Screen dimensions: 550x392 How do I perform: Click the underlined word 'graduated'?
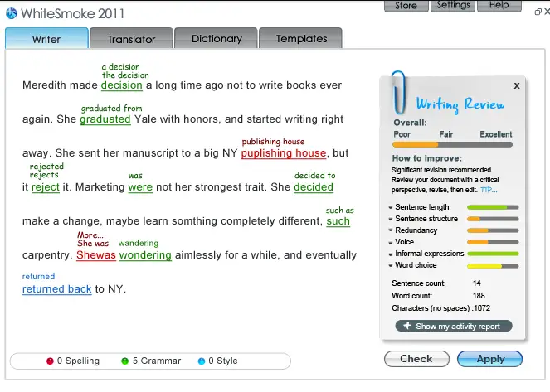105,119
